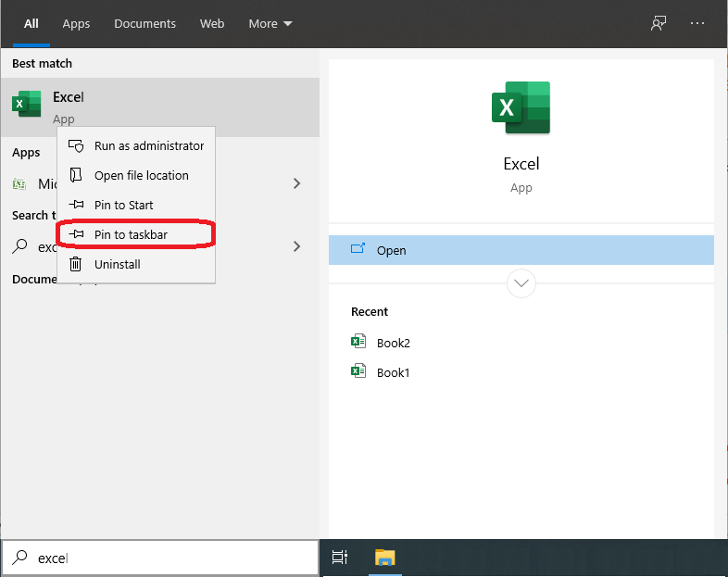
Task: Click the Open launch icon in preview pane
Action: point(358,249)
